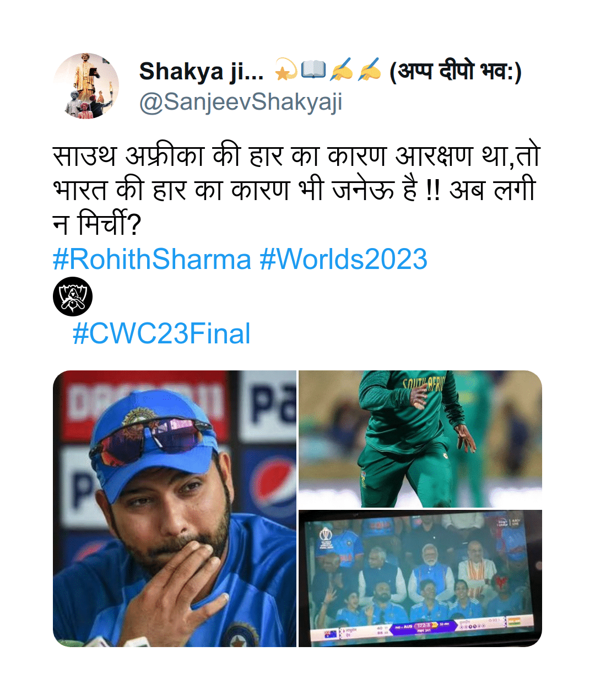Open the Shakya ji profile avatar
The image size is (595, 700).
pos(86,86)
